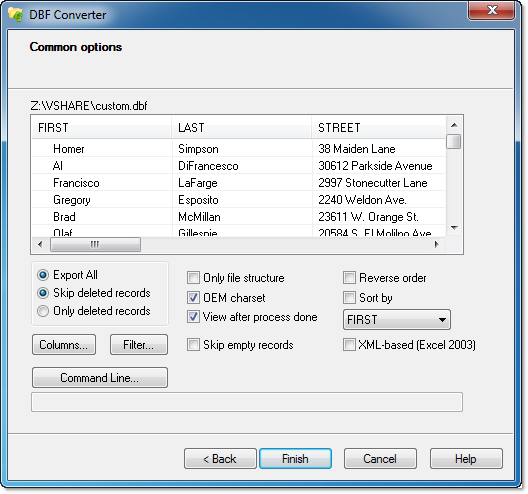
Task: Click the DBF Converter title bar icon
Action: click(15, 15)
